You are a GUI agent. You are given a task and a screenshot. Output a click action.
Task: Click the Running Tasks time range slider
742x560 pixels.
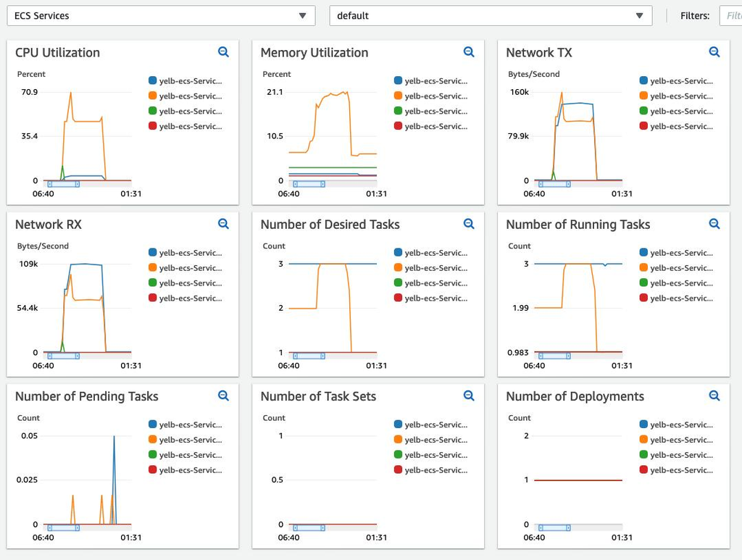coord(554,356)
